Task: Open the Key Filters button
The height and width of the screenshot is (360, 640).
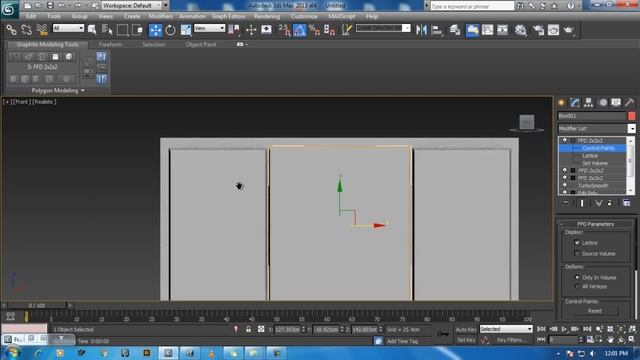Action: tap(512, 340)
